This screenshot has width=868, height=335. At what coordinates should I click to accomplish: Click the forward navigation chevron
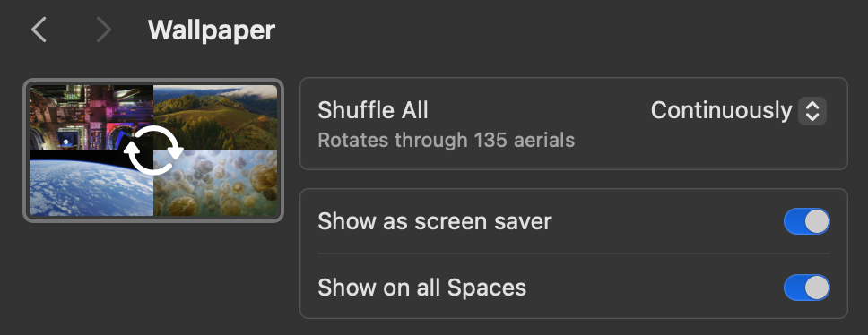pos(103,30)
